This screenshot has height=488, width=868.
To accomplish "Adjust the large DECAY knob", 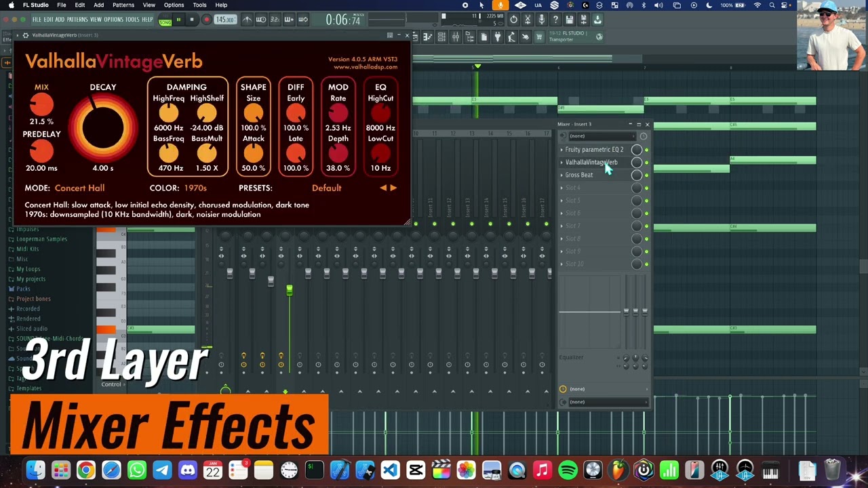I will pyautogui.click(x=103, y=127).
